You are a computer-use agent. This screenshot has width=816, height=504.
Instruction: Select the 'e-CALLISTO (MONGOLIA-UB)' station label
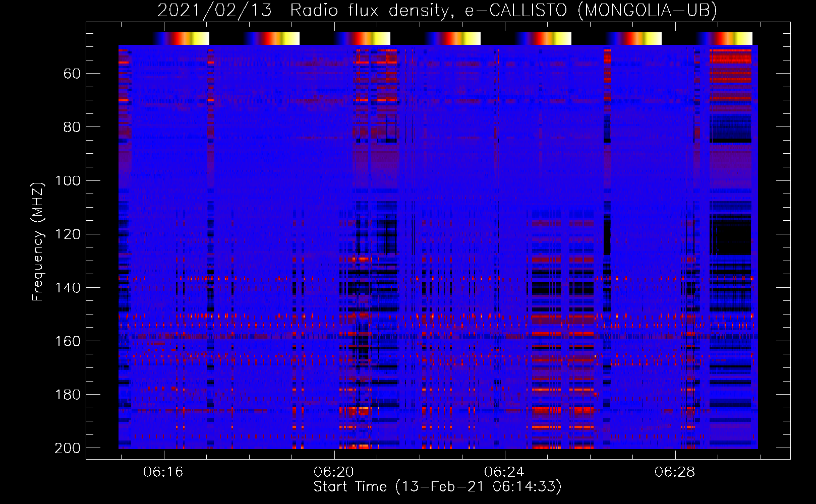click(x=591, y=10)
